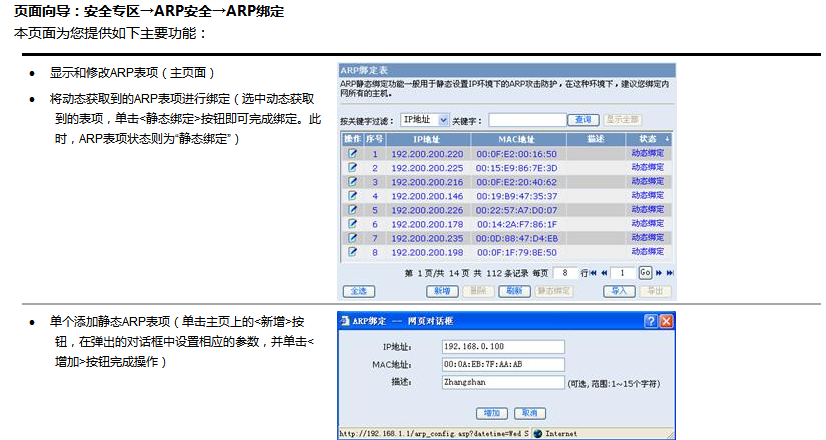This screenshot has width=826, height=440.
Task: Click the 删除 delete button
Action: pos(478,291)
